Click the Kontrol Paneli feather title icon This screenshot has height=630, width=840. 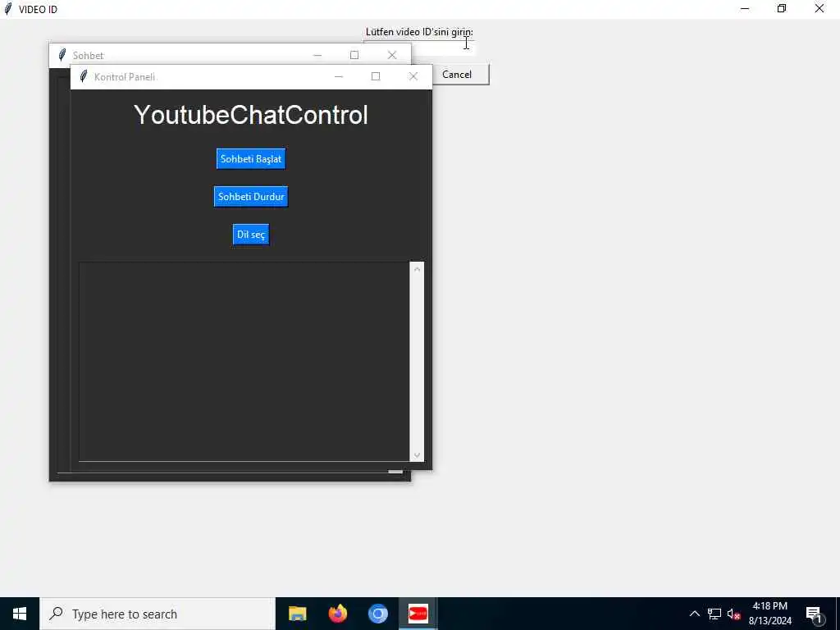pos(83,76)
